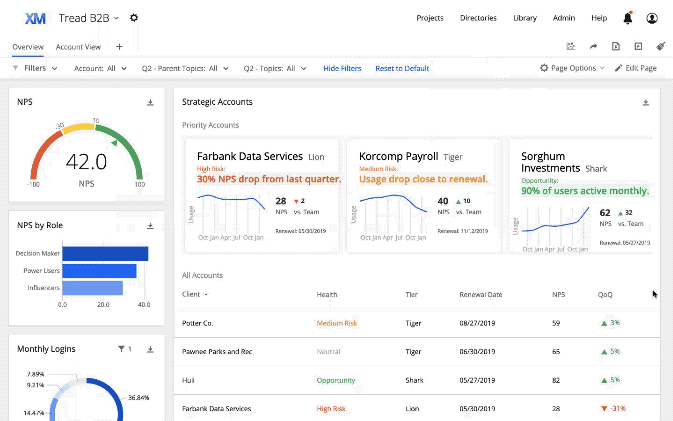
Task: Open the Library menu
Action: point(525,18)
